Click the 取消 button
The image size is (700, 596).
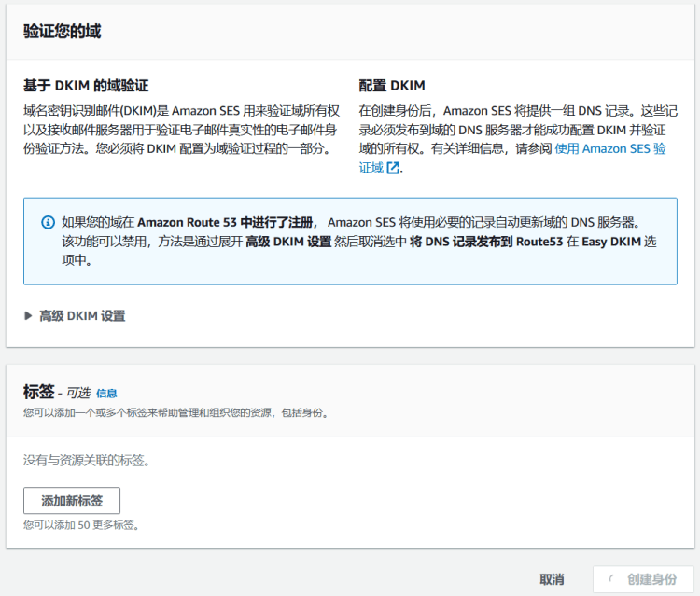[552, 579]
